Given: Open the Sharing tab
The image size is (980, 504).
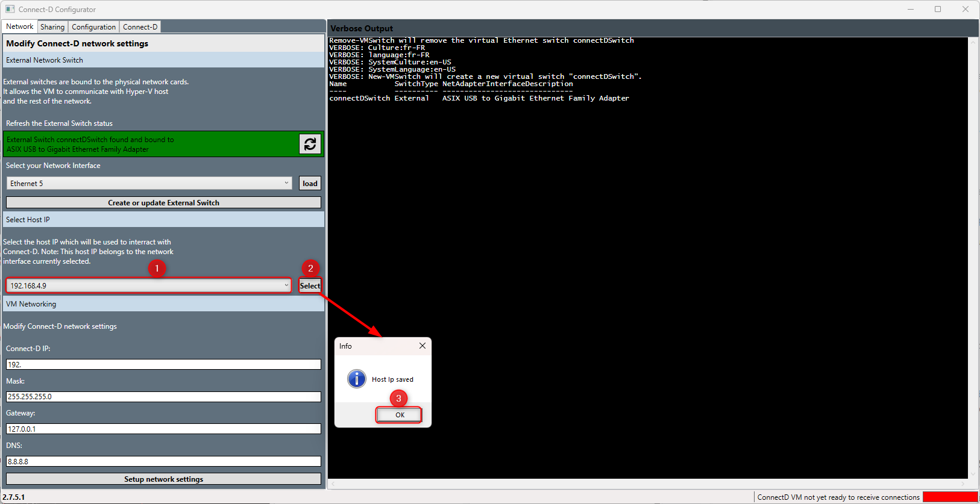Looking at the screenshot, I should (52, 27).
